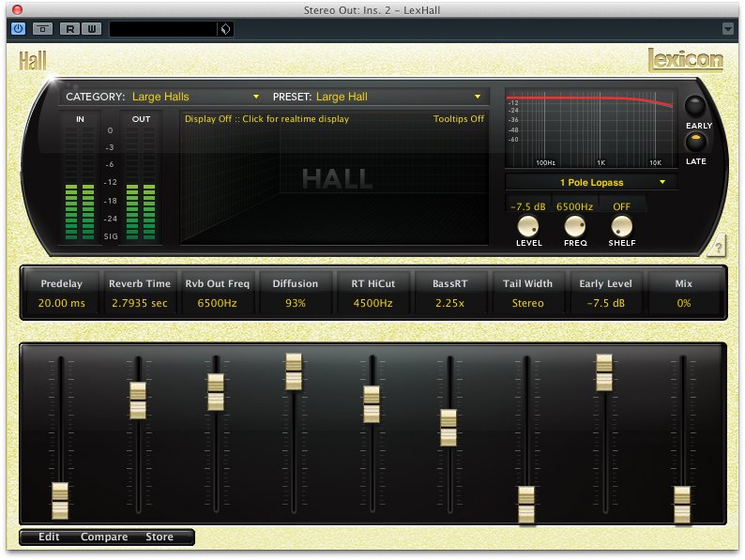Click the FREQ knob
The height and width of the screenshot is (560, 745).
(575, 226)
